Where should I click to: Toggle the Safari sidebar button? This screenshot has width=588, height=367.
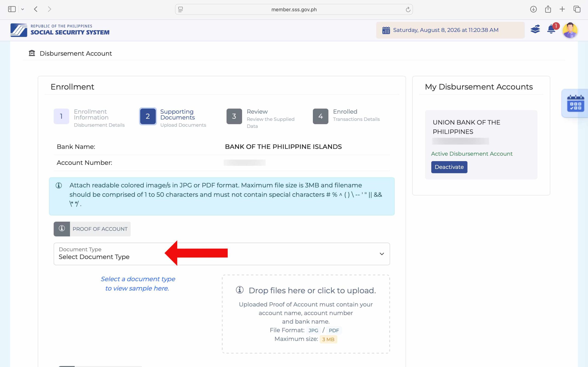pos(12,9)
